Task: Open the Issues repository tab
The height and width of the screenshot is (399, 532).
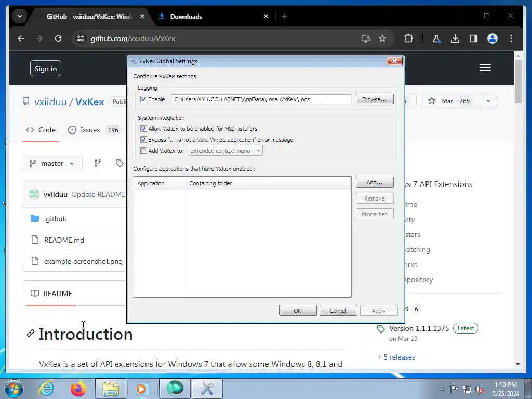Action: (94, 130)
